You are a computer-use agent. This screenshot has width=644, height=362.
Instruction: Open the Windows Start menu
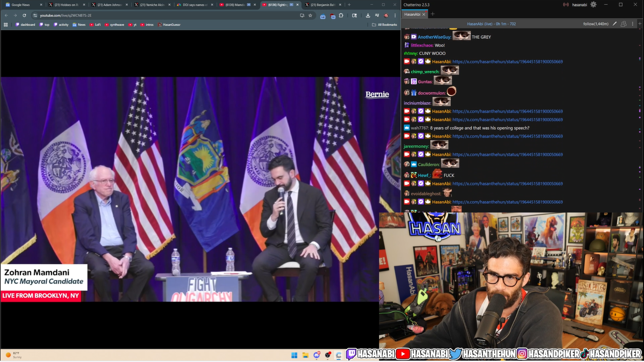[x=294, y=355]
